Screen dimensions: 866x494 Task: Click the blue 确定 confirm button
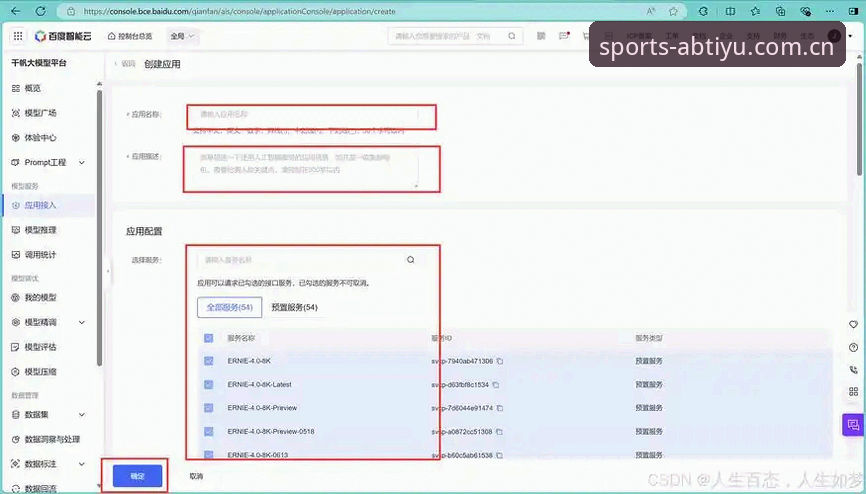point(138,476)
